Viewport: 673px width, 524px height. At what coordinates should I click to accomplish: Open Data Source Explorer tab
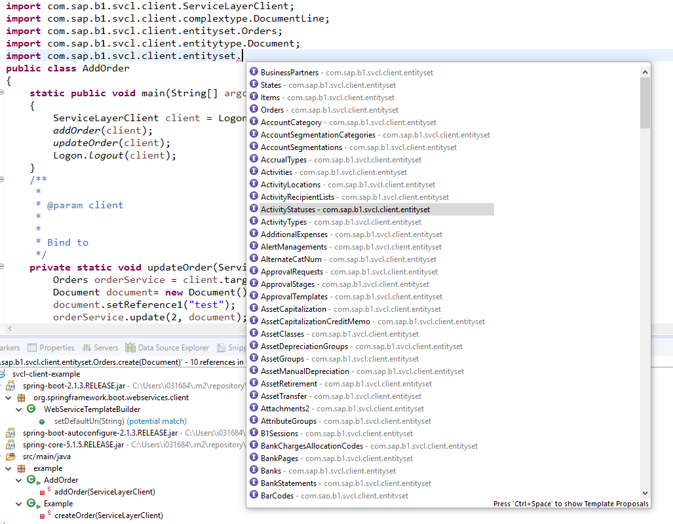coord(167,348)
